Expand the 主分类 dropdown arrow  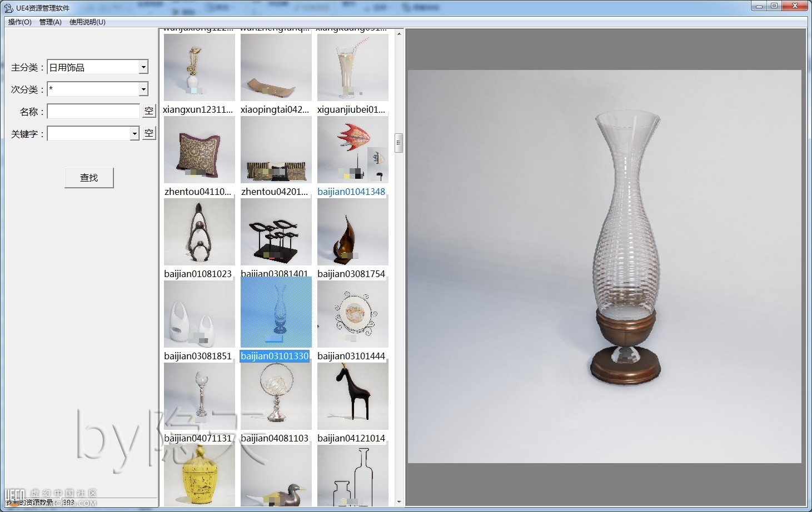click(143, 67)
